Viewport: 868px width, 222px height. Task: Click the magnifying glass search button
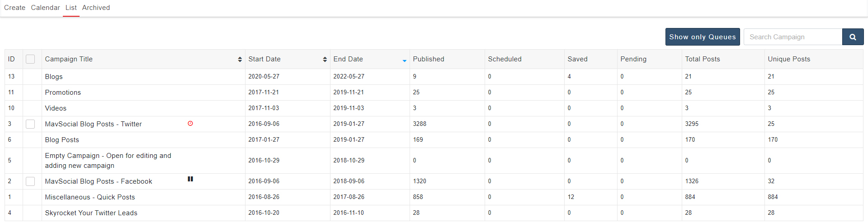[853, 37]
